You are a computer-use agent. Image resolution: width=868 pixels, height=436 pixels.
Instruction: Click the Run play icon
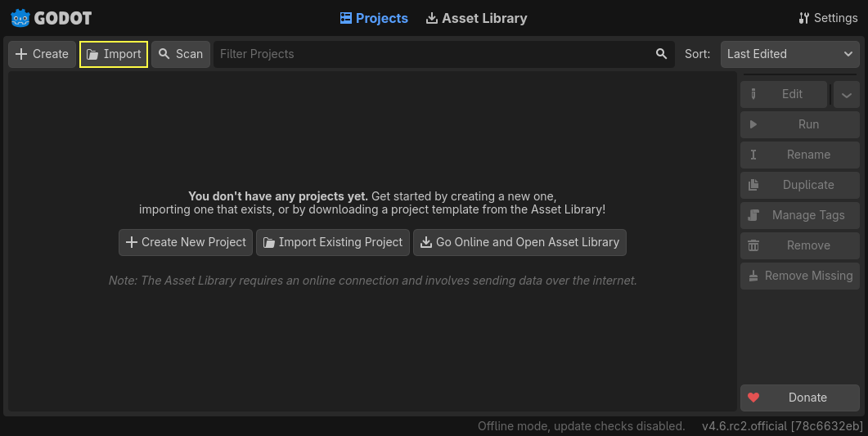click(x=753, y=124)
